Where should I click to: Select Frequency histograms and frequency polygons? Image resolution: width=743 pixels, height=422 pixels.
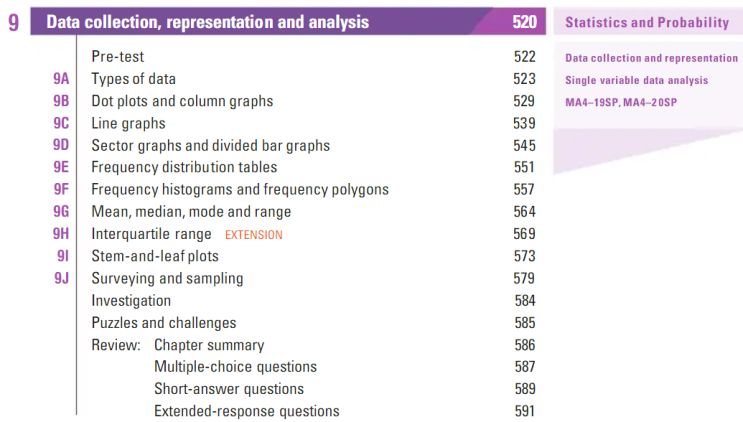coord(240,189)
